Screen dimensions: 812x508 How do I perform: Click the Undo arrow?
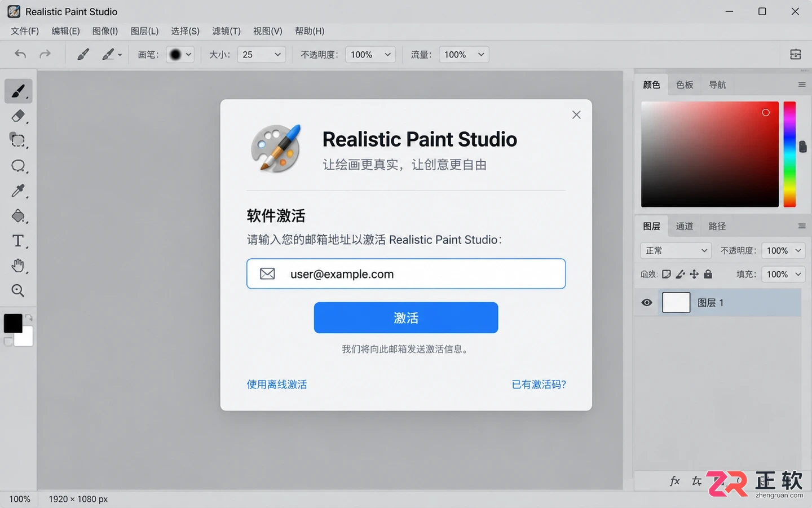coord(20,54)
